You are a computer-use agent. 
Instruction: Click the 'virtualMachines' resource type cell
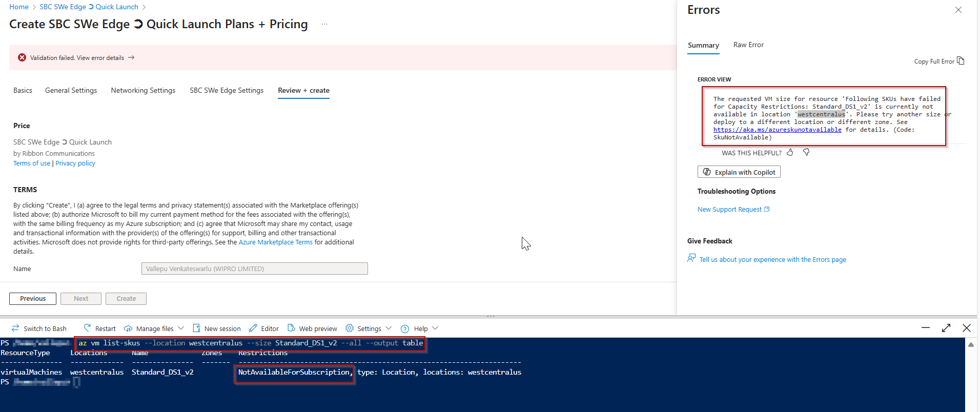click(x=31, y=373)
